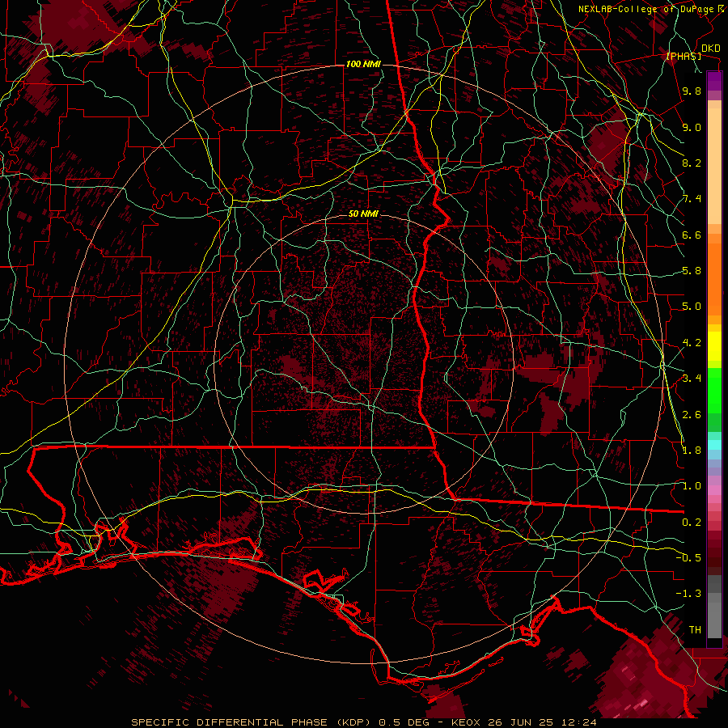This screenshot has height=728, width=728.
Task: Click the 7.4 value on the scale
Action: point(692,199)
